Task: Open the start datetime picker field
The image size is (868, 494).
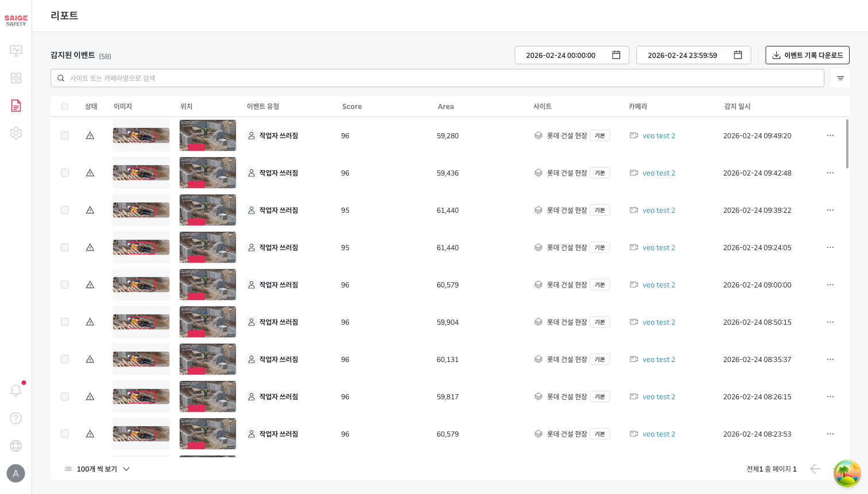Action: (x=572, y=55)
